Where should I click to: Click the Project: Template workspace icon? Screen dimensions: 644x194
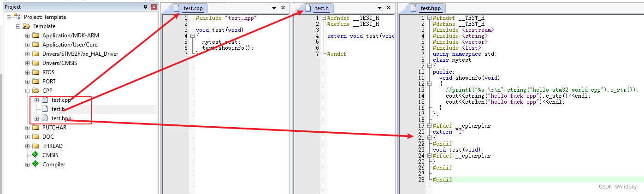[x=18, y=17]
